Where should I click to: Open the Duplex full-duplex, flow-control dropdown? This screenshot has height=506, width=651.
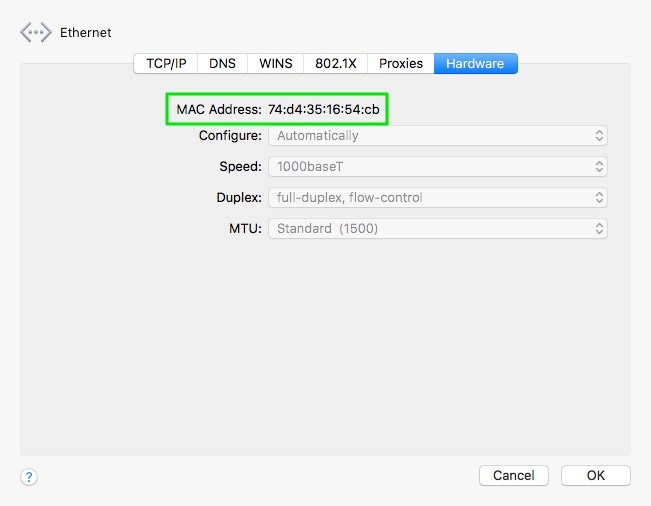[x=438, y=197]
